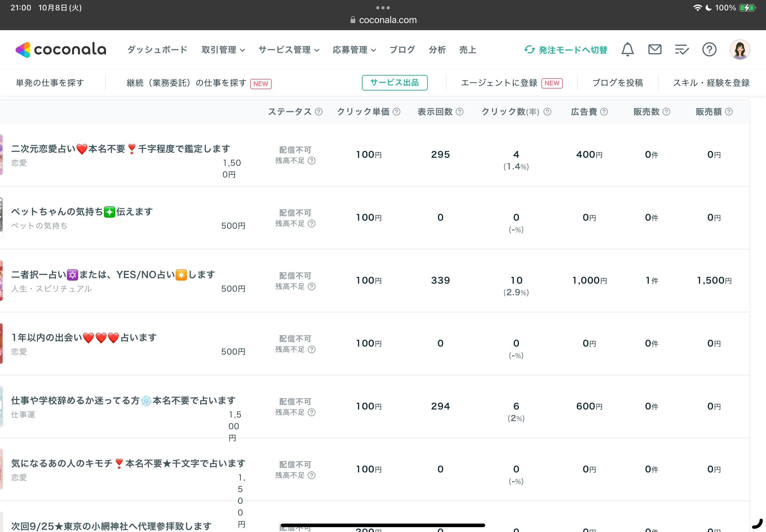Click thumbnail of 二者択一占い service
766x532 pixels.
pos(1,280)
